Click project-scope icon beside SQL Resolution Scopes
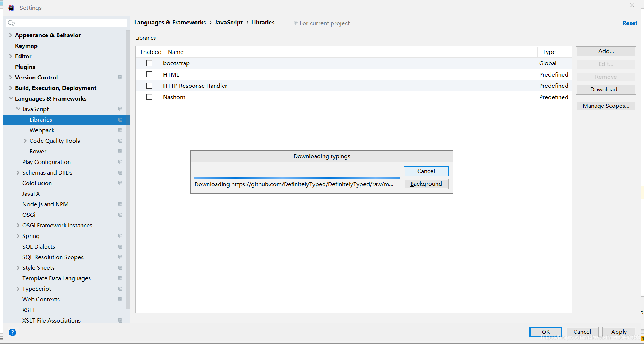The height and width of the screenshot is (344, 644). pyautogui.click(x=120, y=257)
